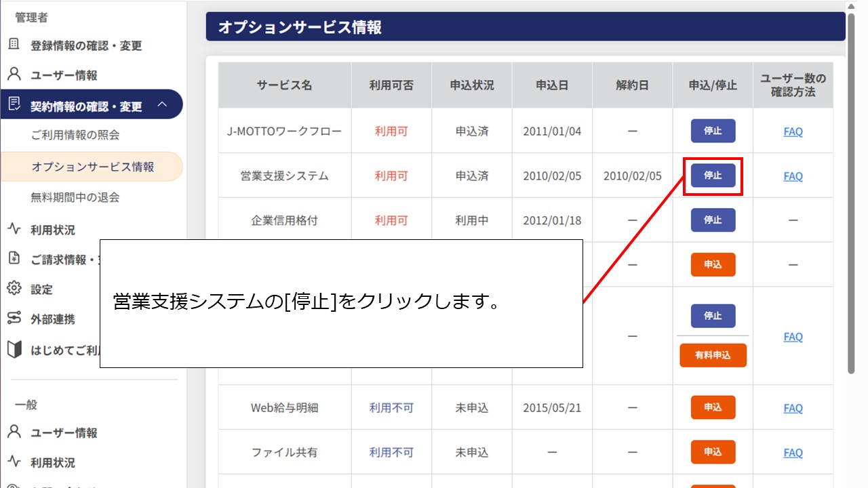The height and width of the screenshot is (488, 868).
Task: Click 申込 for Web給与明細
Action: click(x=713, y=407)
